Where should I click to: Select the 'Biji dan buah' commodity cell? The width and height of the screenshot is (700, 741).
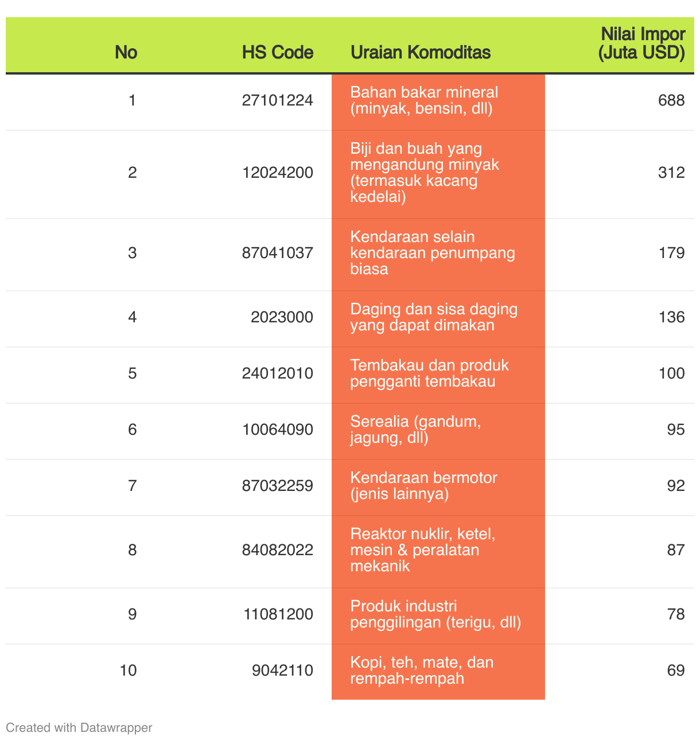(438, 173)
